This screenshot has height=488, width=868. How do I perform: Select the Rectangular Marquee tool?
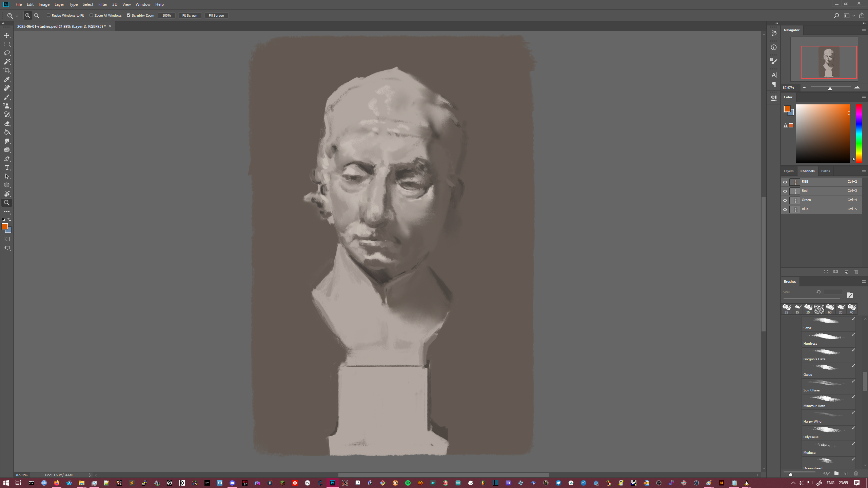pyautogui.click(x=7, y=44)
